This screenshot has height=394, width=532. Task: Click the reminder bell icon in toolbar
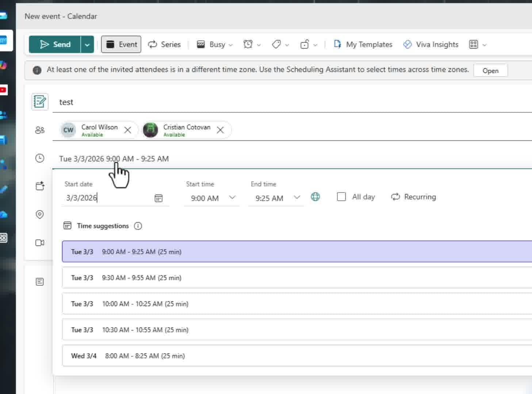pos(248,44)
